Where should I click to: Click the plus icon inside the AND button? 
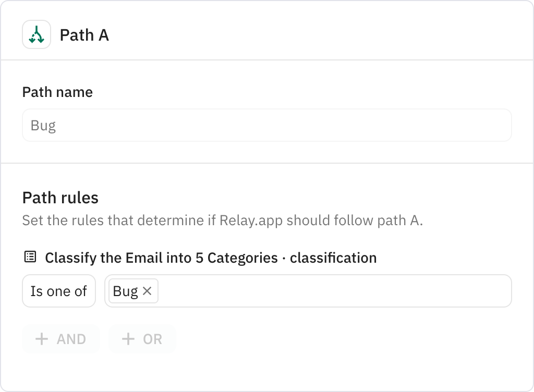click(x=41, y=339)
